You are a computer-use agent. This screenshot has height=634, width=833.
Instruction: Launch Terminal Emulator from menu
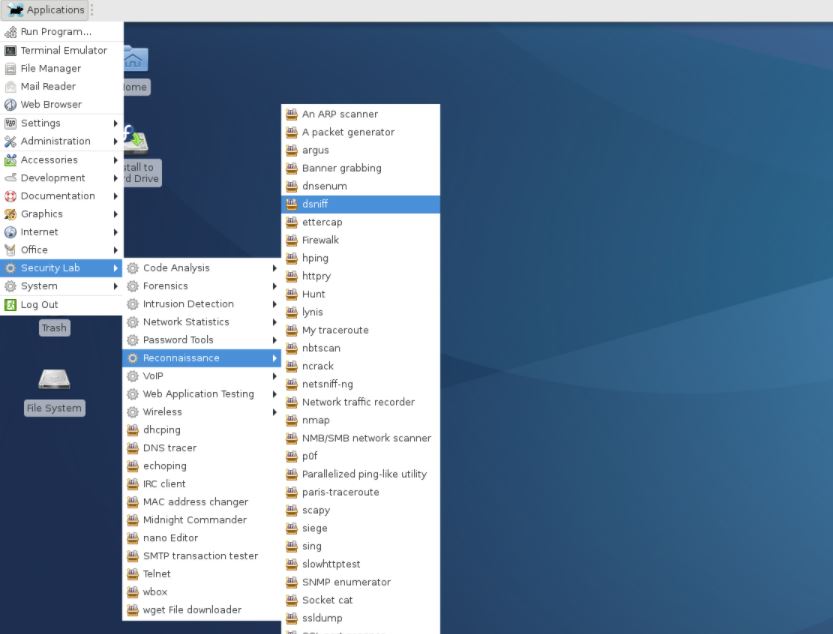point(62,50)
